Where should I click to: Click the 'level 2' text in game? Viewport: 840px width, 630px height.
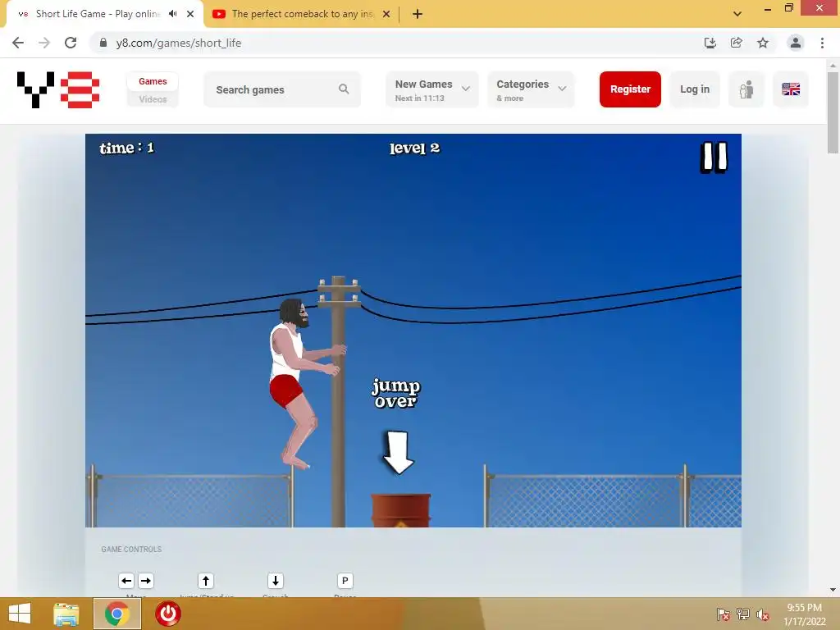[414, 148]
